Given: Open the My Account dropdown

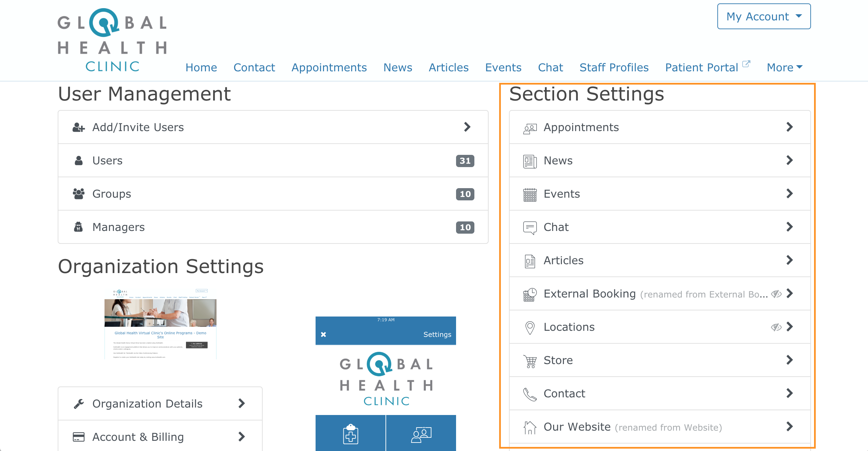Looking at the screenshot, I should pyautogui.click(x=763, y=17).
